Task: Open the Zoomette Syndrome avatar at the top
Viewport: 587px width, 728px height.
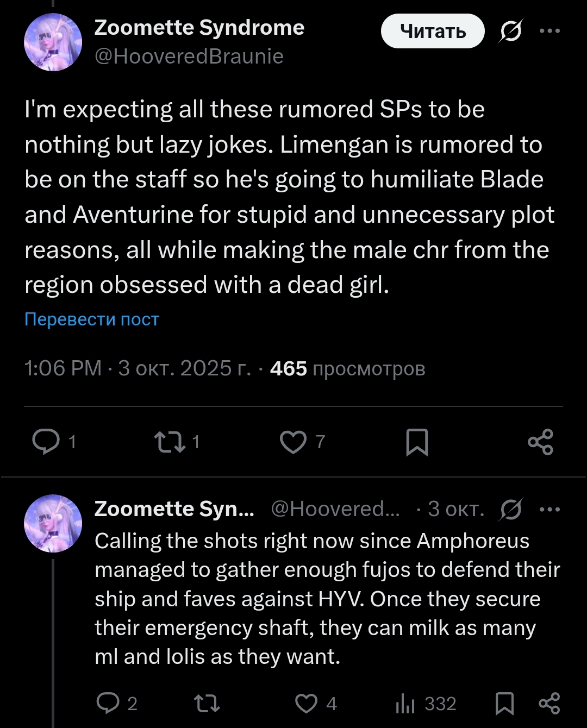Action: coord(53,42)
